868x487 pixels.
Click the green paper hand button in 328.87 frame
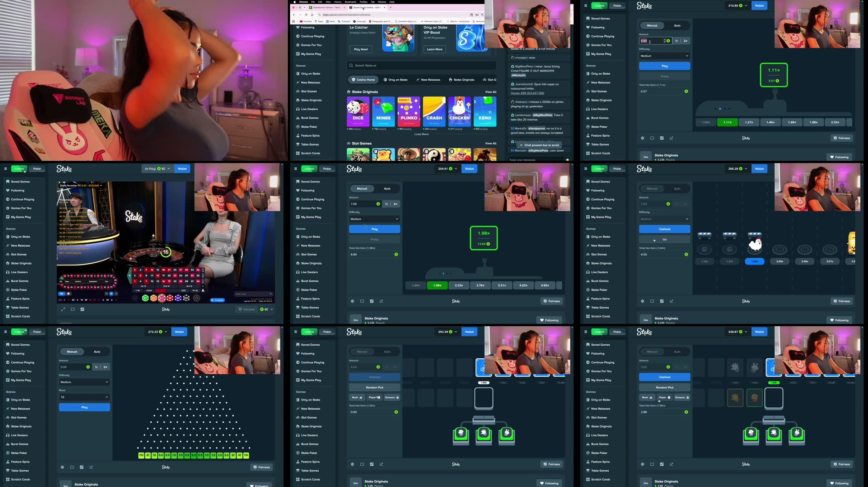tap(774, 434)
